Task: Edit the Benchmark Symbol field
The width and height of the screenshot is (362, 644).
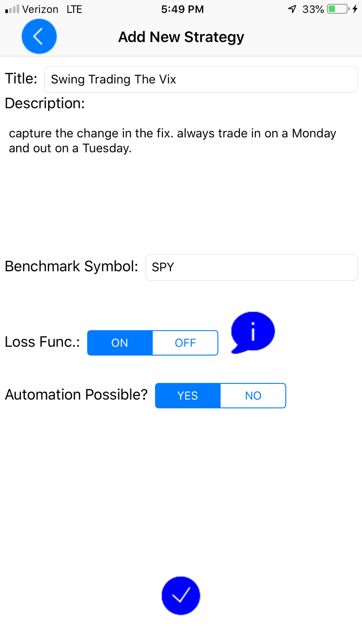Action: point(252,267)
